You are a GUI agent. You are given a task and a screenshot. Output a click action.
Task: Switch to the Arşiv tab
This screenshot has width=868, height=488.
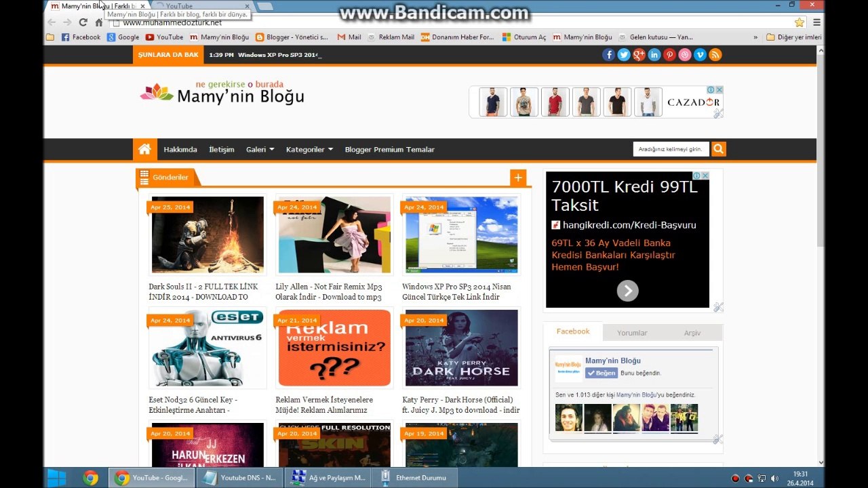coord(692,333)
